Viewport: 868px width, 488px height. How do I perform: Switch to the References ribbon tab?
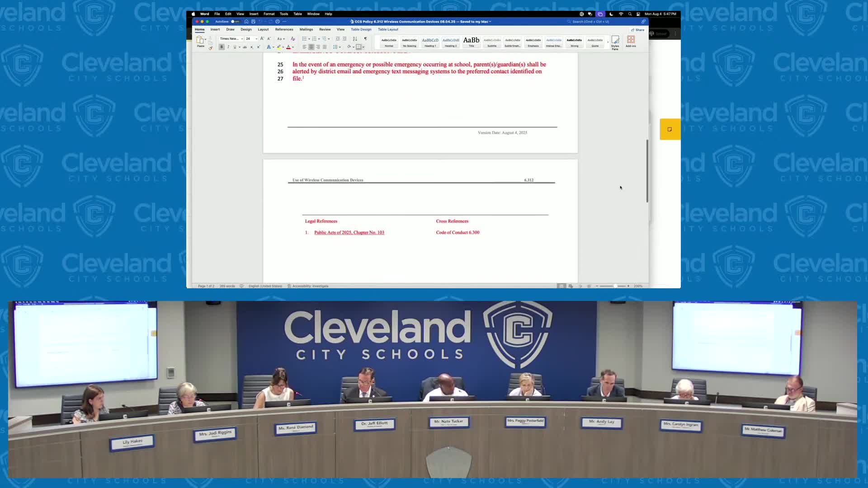click(284, 29)
